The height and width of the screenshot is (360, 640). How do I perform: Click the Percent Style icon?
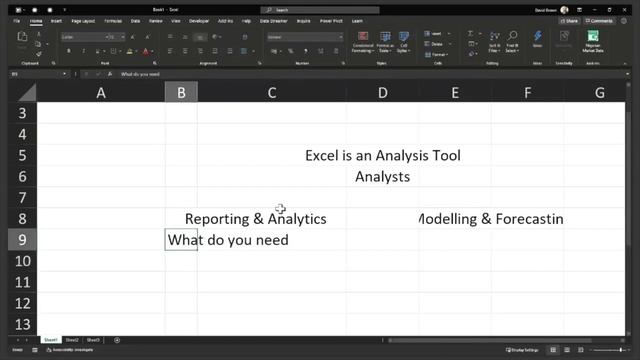(291, 51)
